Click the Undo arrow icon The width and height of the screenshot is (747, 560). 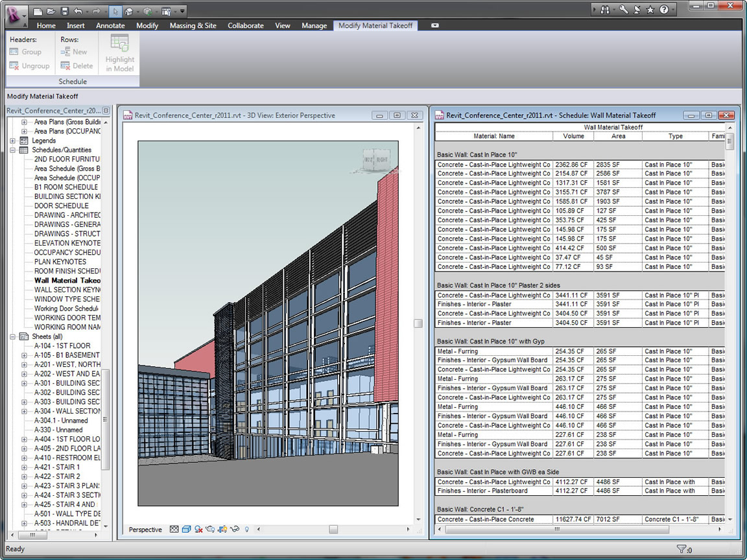(x=78, y=11)
